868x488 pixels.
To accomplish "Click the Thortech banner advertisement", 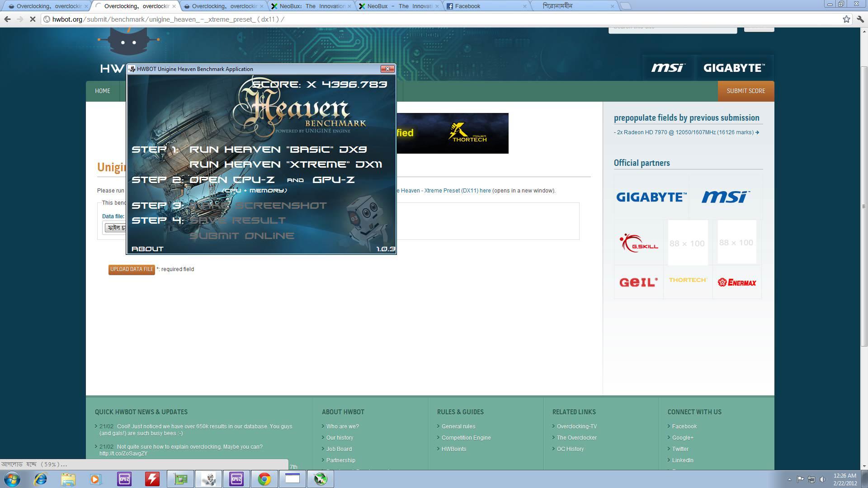I will 453,133.
